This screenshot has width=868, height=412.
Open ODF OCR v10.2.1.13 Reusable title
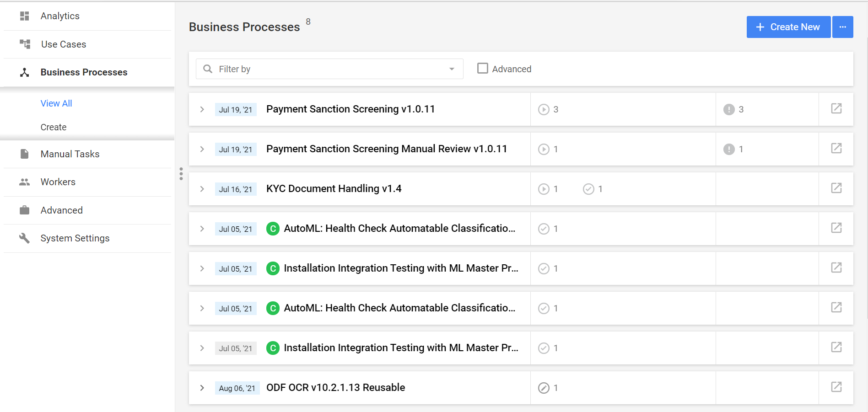pos(336,388)
